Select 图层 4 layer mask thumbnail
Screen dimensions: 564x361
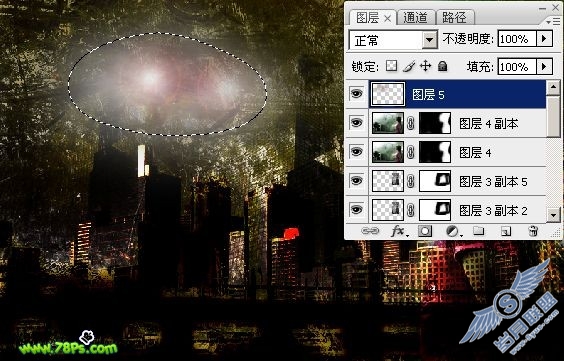coord(435,152)
